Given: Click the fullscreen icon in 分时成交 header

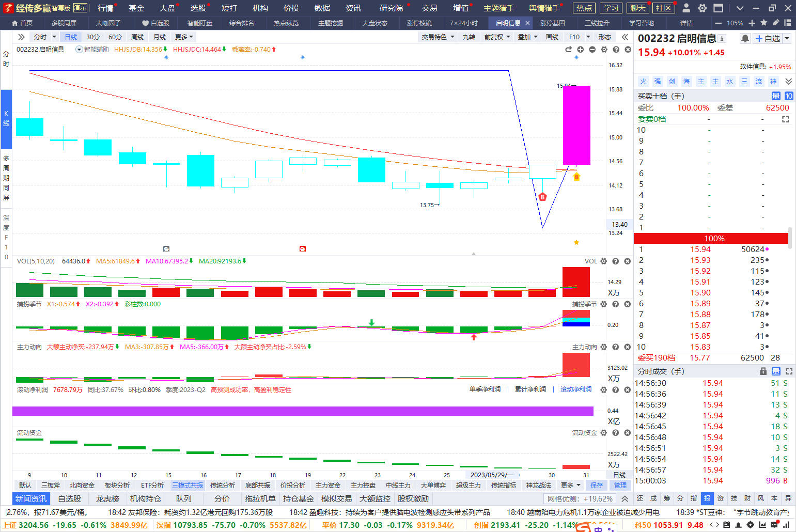Looking at the screenshot, I should pos(789,371).
